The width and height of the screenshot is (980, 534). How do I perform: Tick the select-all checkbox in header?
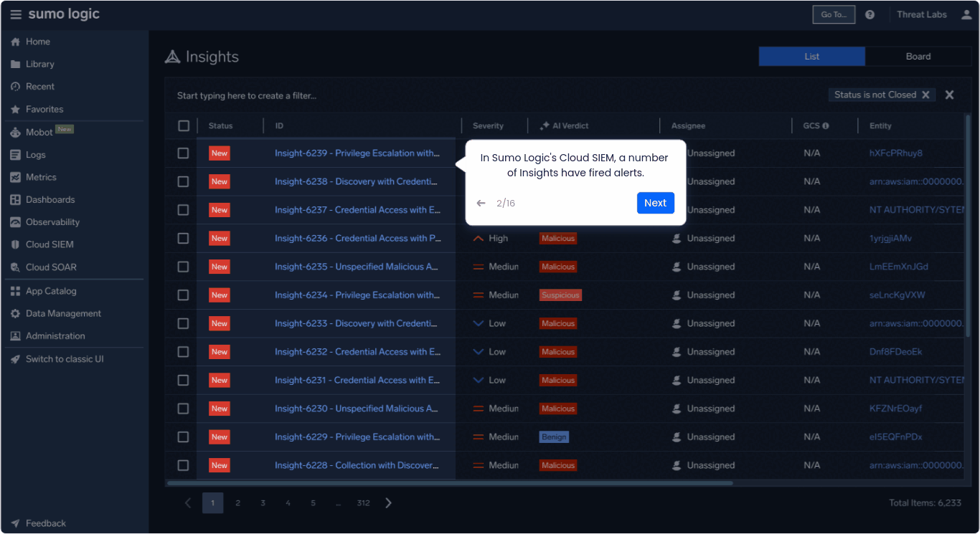(x=184, y=126)
